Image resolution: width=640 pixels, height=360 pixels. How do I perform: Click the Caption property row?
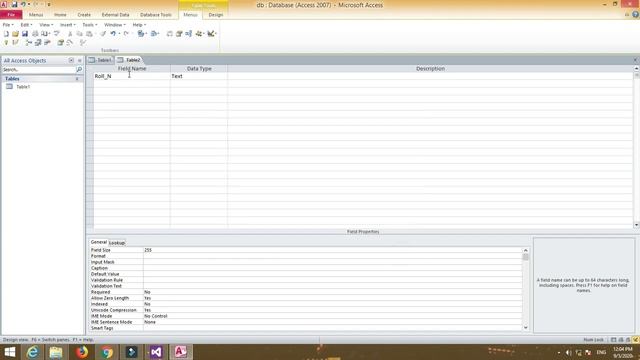tap(305, 268)
